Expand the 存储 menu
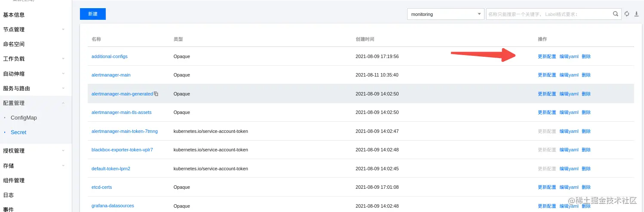The image size is (644, 212). pyautogui.click(x=63, y=166)
